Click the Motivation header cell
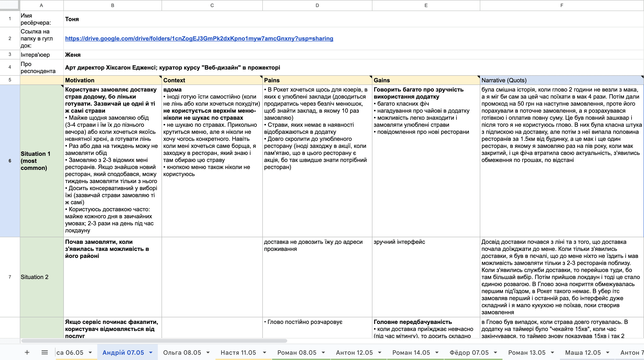The height and width of the screenshot is (360, 644). pyautogui.click(x=112, y=80)
